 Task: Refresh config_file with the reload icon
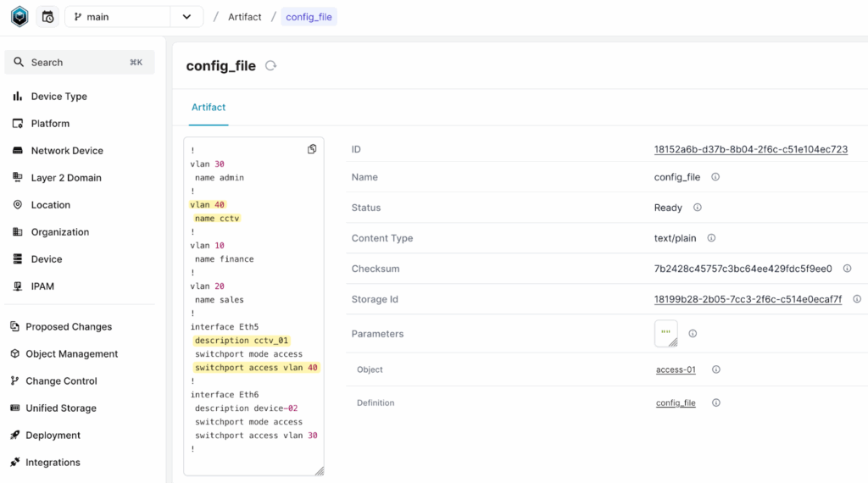[270, 66]
